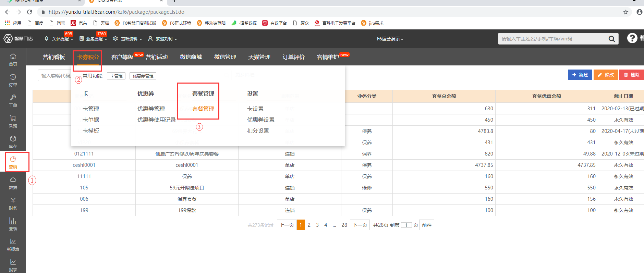
Task: Open the 积分设置 menu link
Action: pyautogui.click(x=258, y=131)
